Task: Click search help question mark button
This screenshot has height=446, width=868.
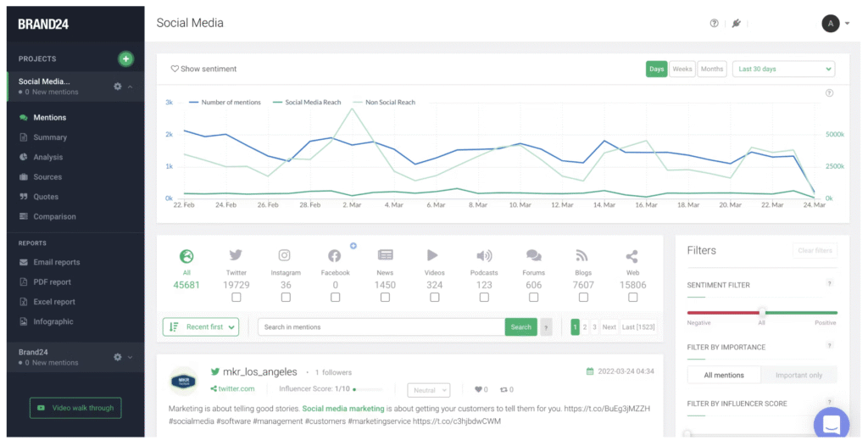Action: tap(546, 327)
